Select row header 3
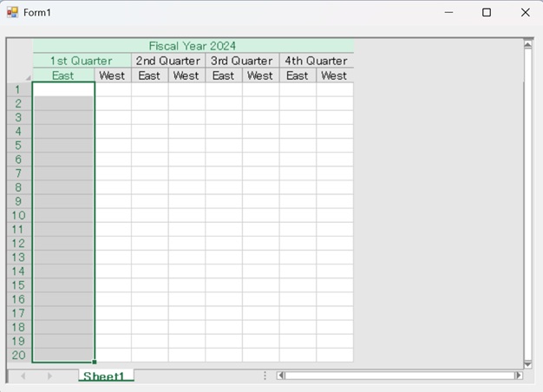Viewport: 543px width, 392px height. pyautogui.click(x=19, y=117)
